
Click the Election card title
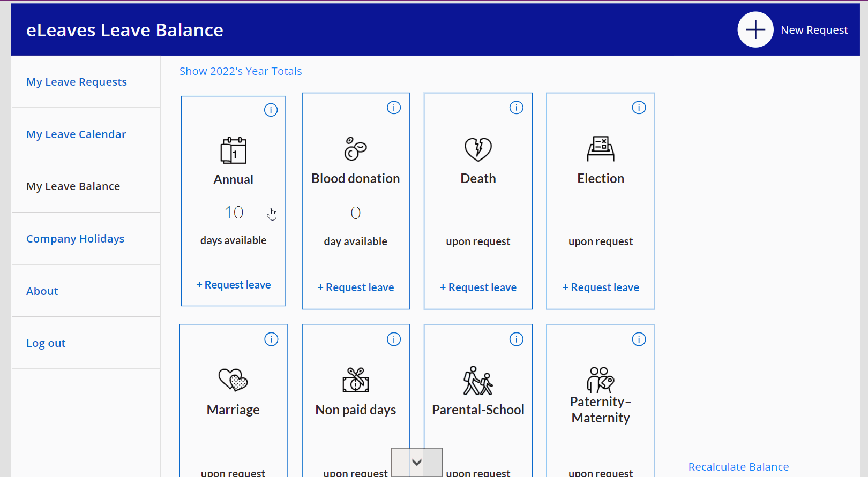click(601, 178)
